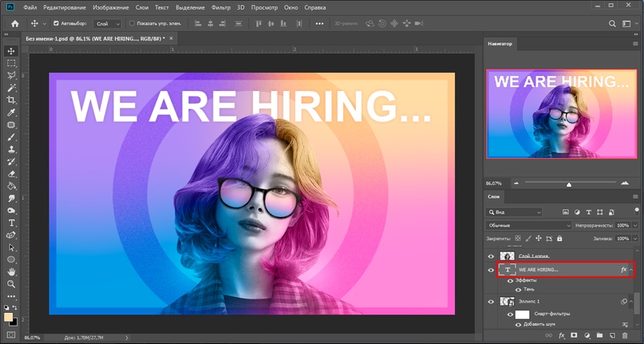The height and width of the screenshot is (344, 644).
Task: Click the new adjustment layer icon
Action: pyautogui.click(x=587, y=335)
